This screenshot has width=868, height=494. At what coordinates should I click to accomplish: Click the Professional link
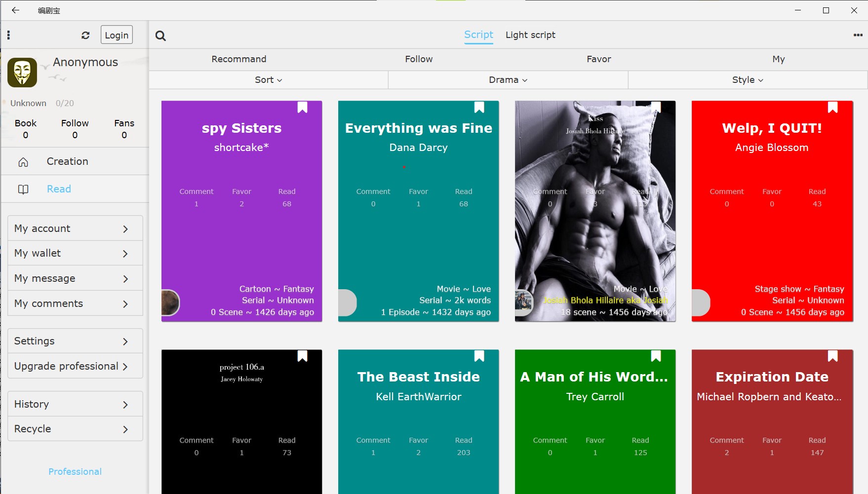[75, 472]
